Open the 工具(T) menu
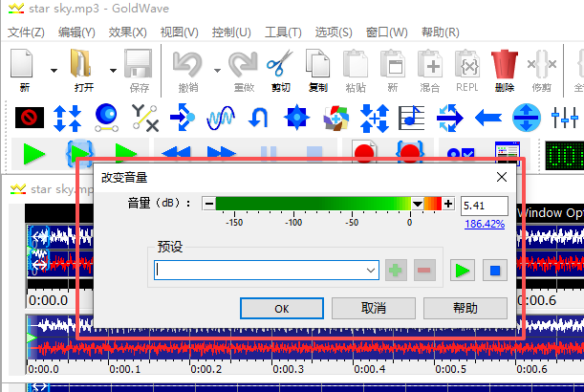This screenshot has width=584, height=392. click(x=283, y=33)
